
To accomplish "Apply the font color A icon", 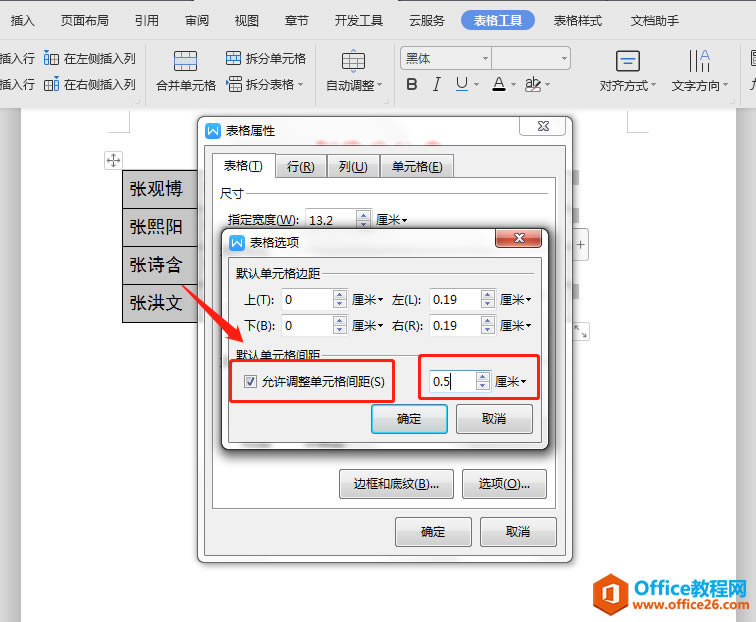I will tap(499, 84).
